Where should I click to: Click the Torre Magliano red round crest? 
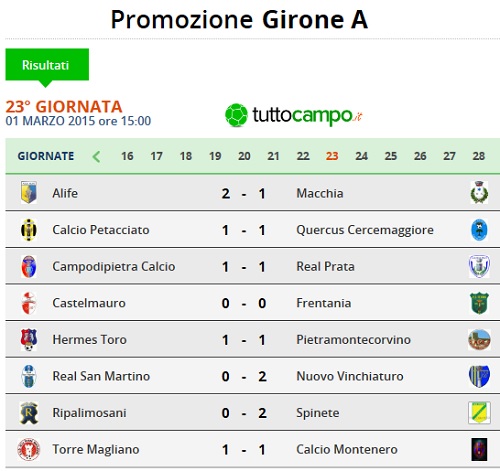29,449
